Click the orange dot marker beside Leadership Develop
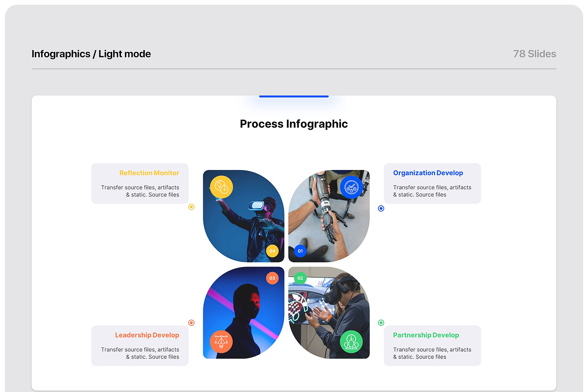The width and height of the screenshot is (588, 392). pyautogui.click(x=192, y=322)
